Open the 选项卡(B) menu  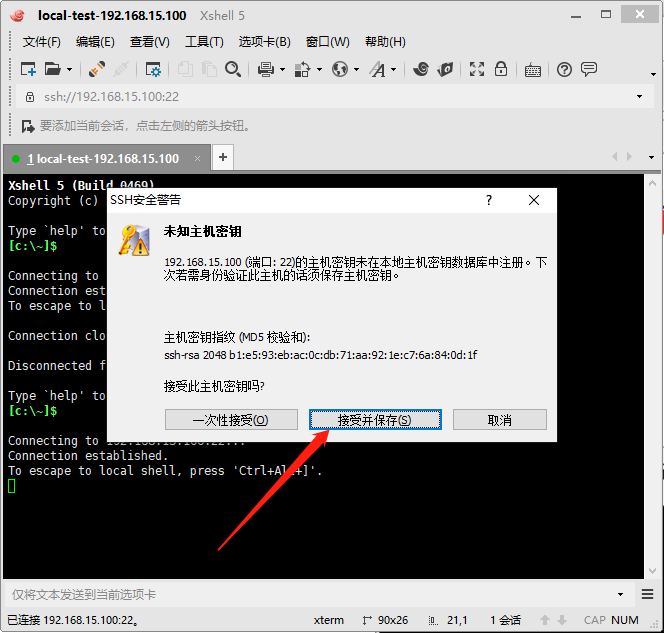[265, 42]
